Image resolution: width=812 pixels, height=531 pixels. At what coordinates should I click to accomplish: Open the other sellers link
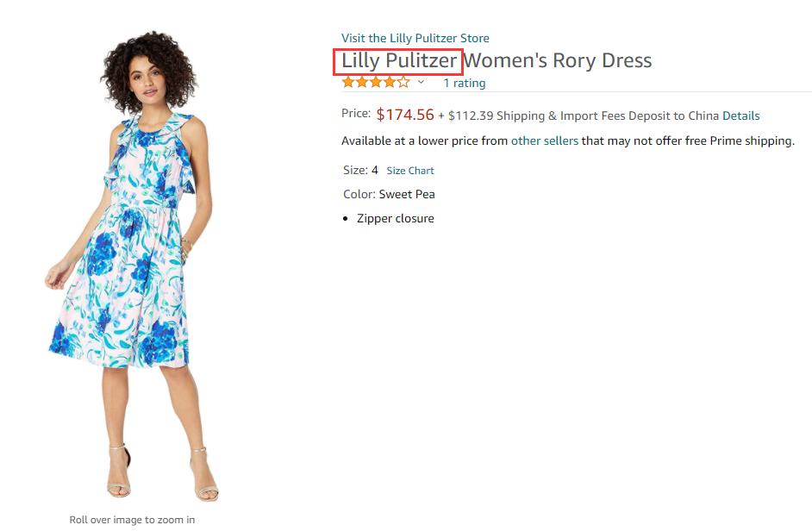coord(544,141)
